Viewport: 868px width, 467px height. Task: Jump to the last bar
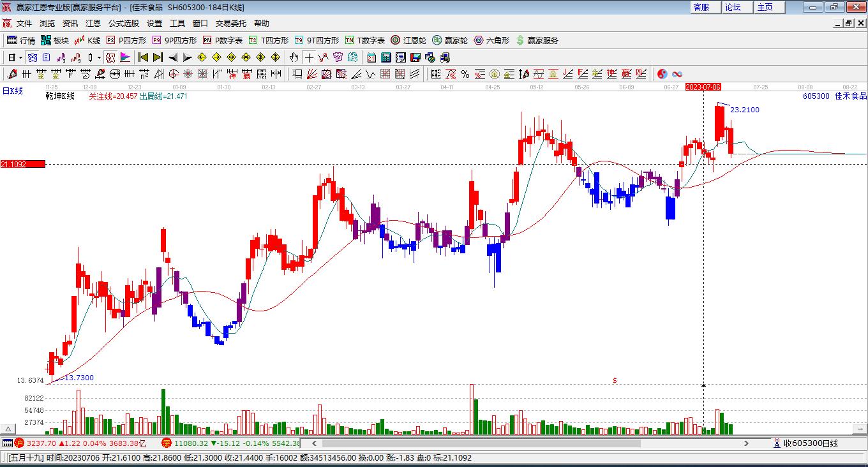coord(158,57)
